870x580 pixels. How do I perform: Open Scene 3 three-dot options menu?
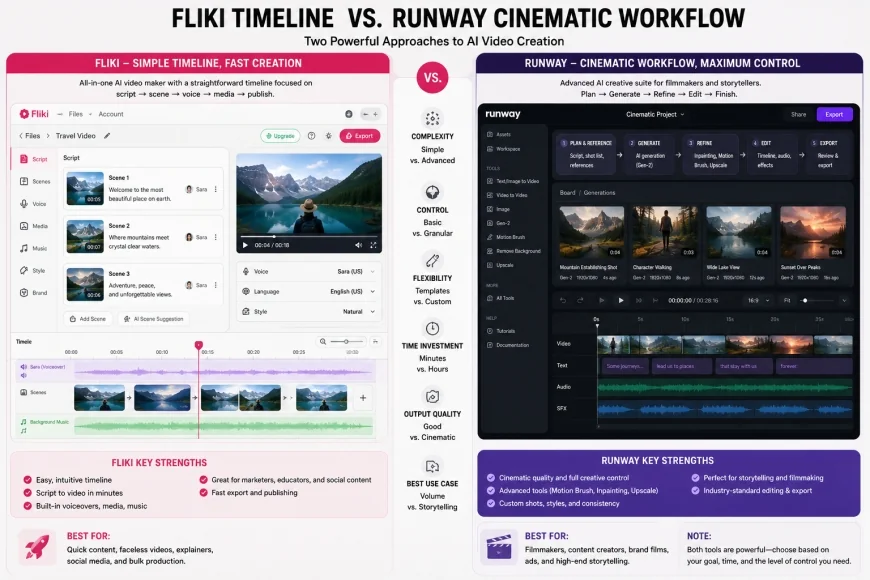pyautogui.click(x=215, y=285)
